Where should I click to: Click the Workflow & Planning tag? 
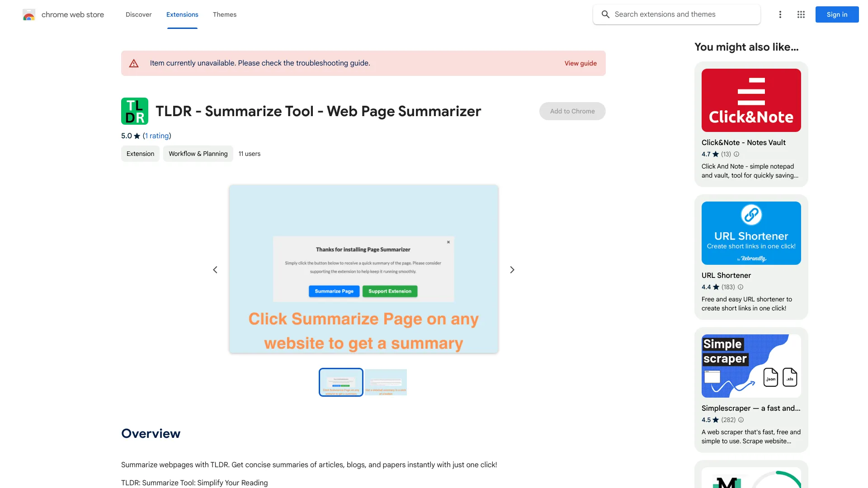(198, 154)
